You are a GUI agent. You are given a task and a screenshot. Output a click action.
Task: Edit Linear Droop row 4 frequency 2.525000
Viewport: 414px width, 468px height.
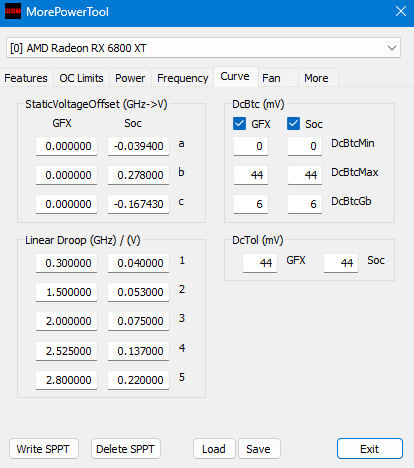point(66,351)
